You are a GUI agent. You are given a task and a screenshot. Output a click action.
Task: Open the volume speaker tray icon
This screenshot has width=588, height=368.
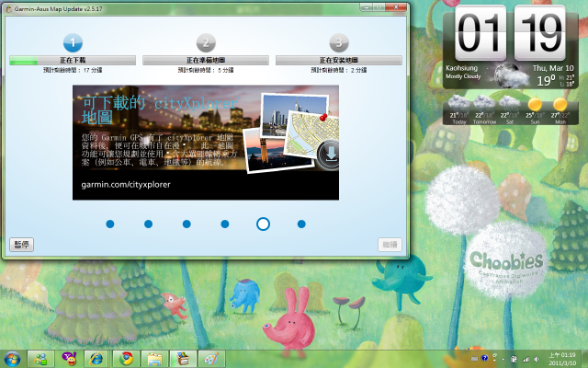[537, 359]
